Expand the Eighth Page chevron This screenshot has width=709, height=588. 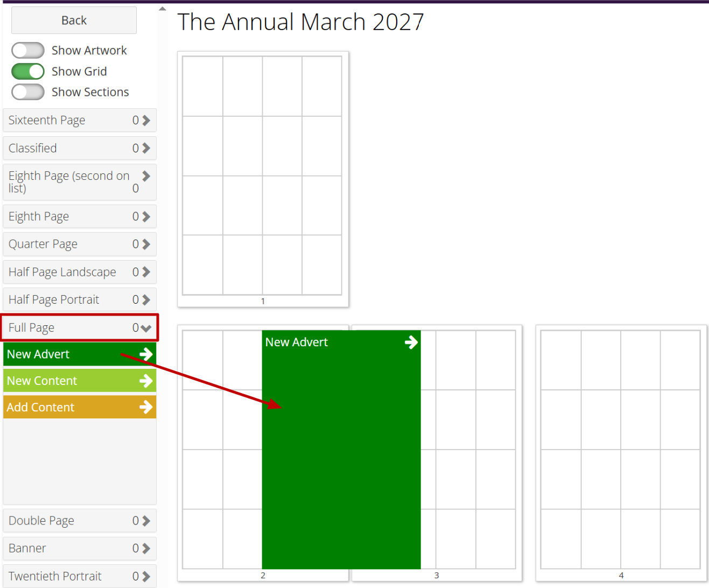[146, 216]
